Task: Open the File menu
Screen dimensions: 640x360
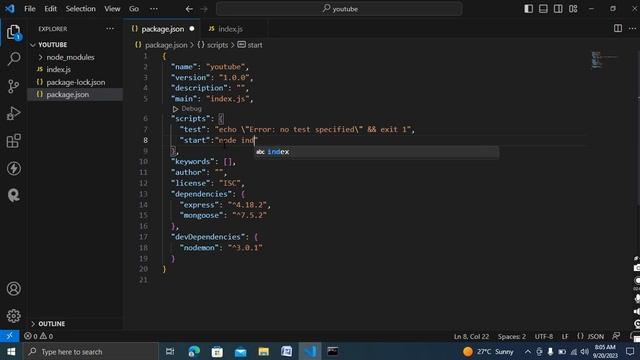Action: [30, 9]
